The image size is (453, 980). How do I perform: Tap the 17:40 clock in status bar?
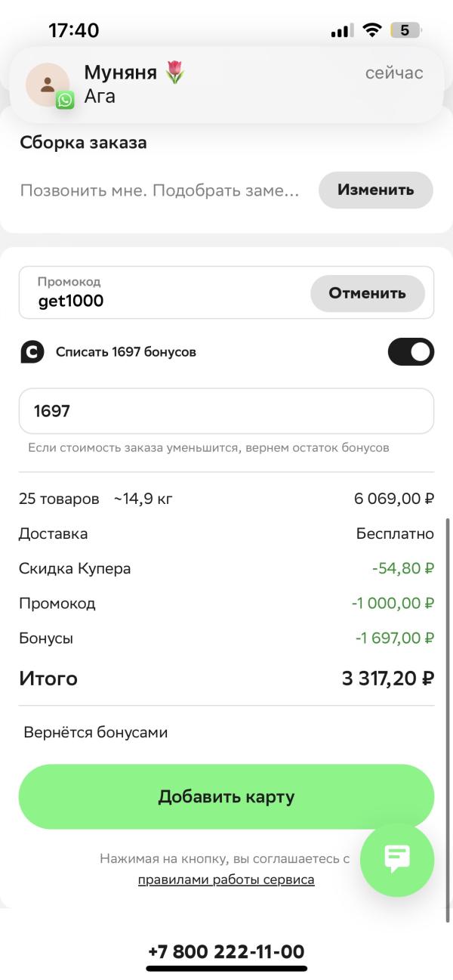(x=74, y=30)
